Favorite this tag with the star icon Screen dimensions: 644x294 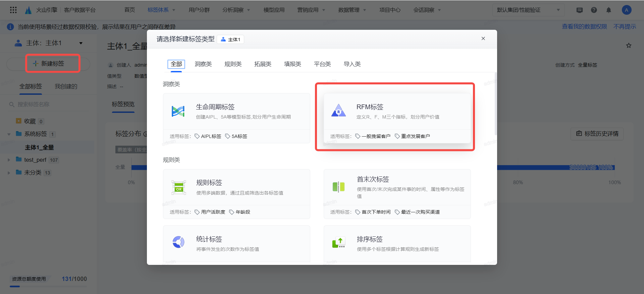629,46
